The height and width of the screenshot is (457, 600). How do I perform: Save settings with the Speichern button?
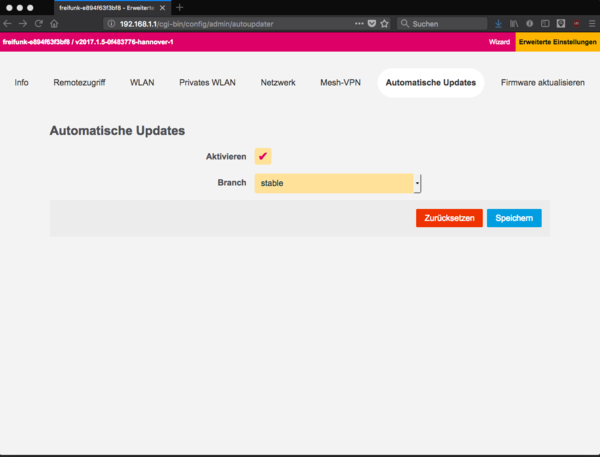(x=514, y=218)
